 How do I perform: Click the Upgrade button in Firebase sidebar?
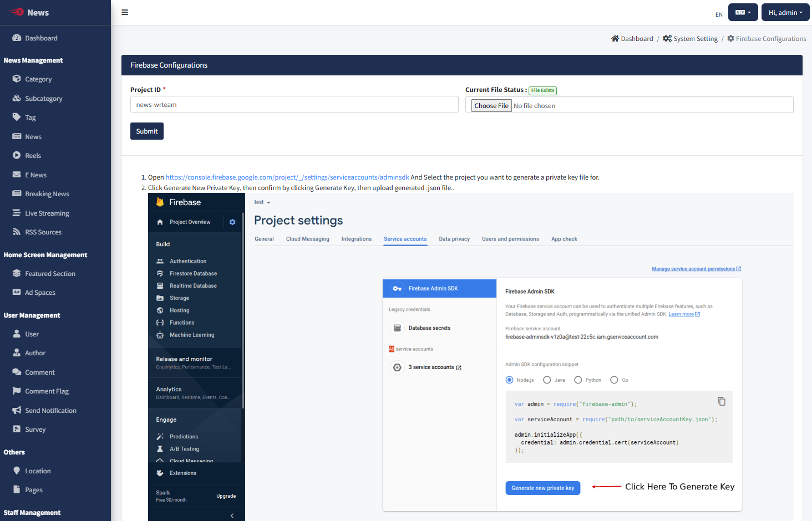pos(226,496)
